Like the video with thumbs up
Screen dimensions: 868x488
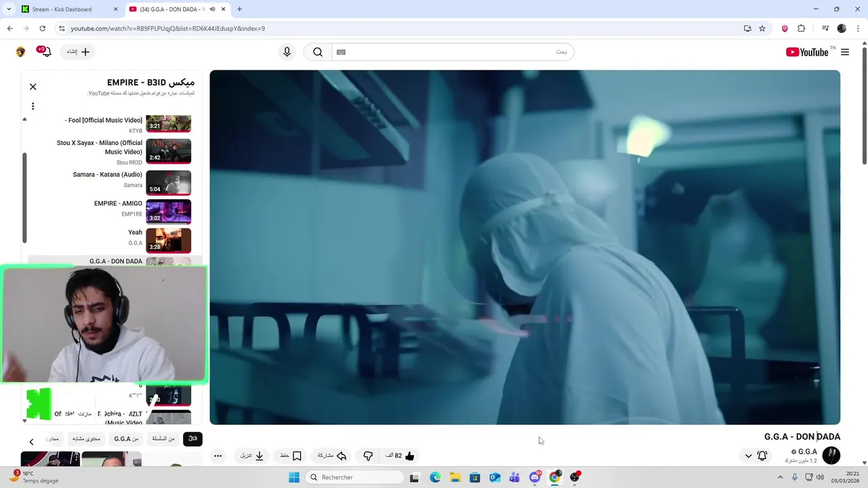400,456
